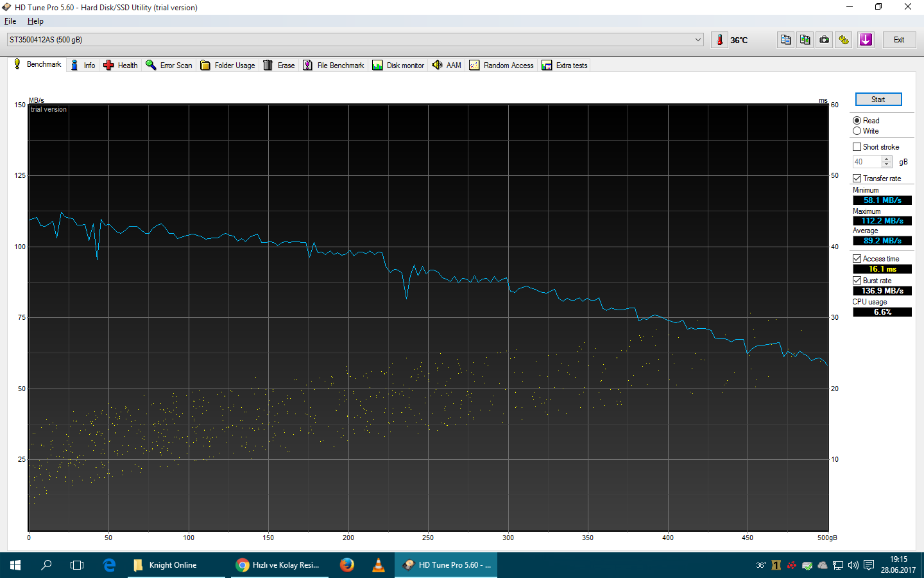The width and height of the screenshot is (924, 578).
Task: Open the Erase tab
Action: tap(280, 66)
